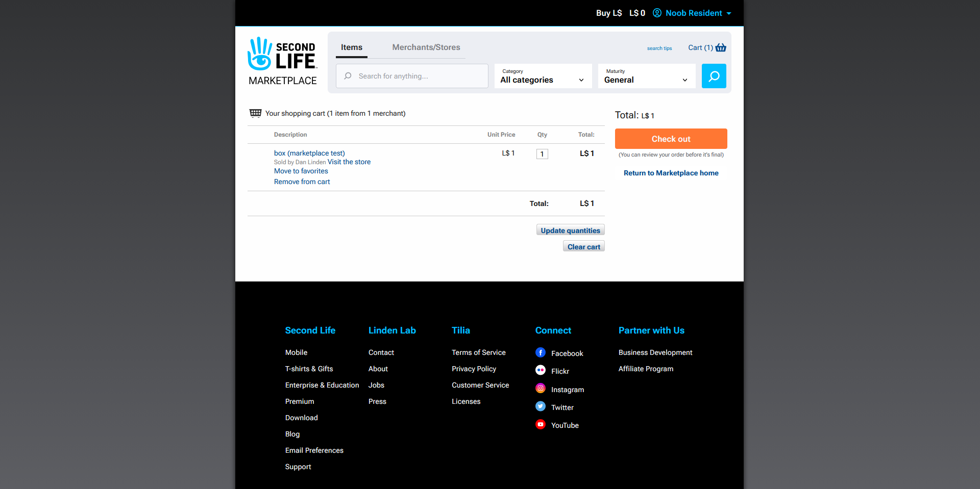Screen dimensions: 980x489
Task: Expand the All categories dropdown
Action: (543, 76)
